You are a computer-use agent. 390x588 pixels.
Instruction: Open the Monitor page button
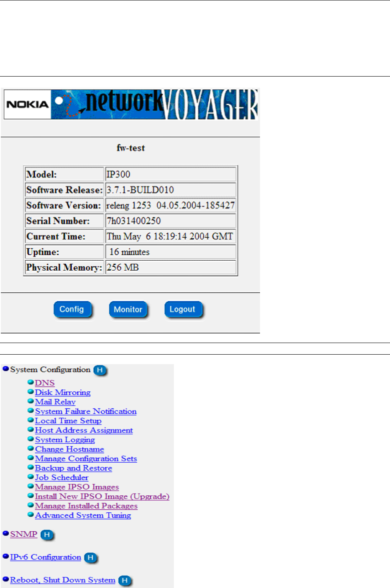[x=128, y=310]
